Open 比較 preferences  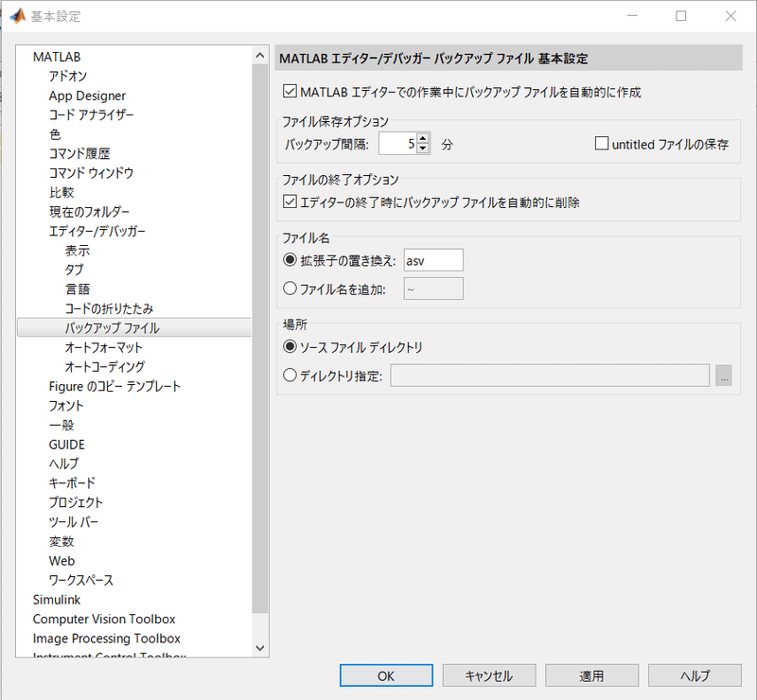[62, 192]
